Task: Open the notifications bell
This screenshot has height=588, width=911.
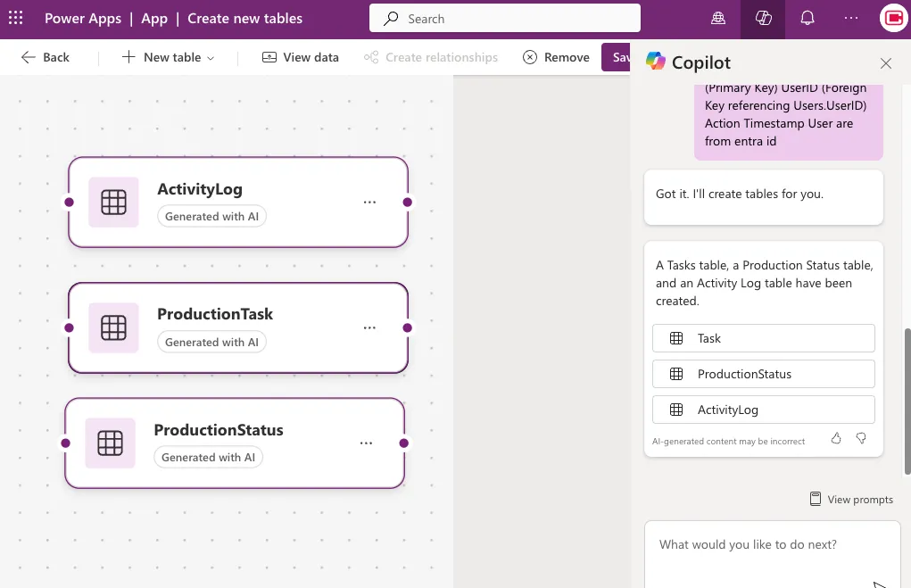Action: click(807, 19)
